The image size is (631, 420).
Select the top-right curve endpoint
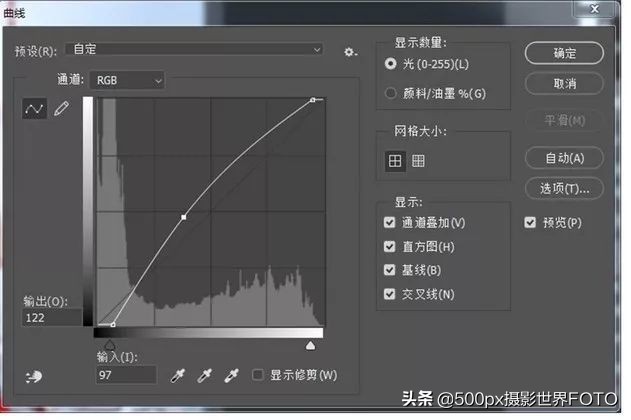[313, 100]
